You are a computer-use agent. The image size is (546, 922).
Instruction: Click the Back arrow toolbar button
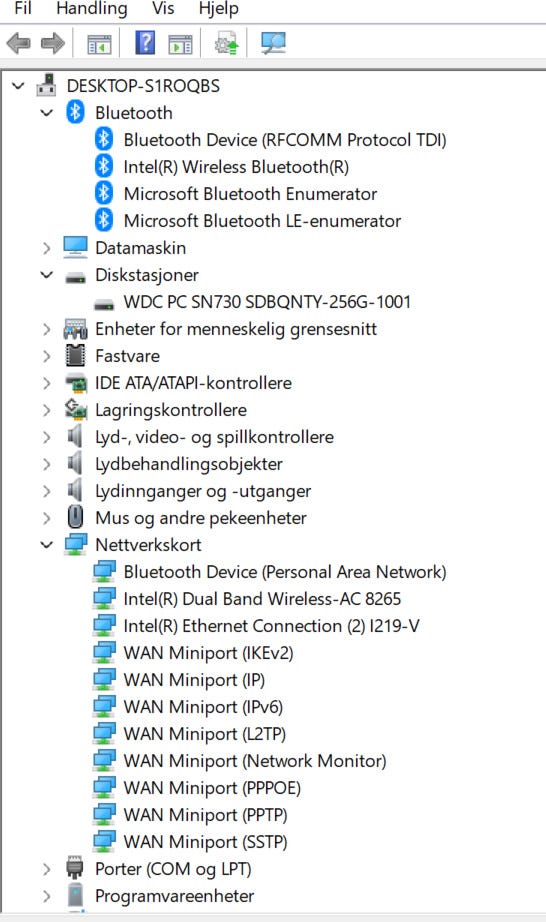coord(18,44)
